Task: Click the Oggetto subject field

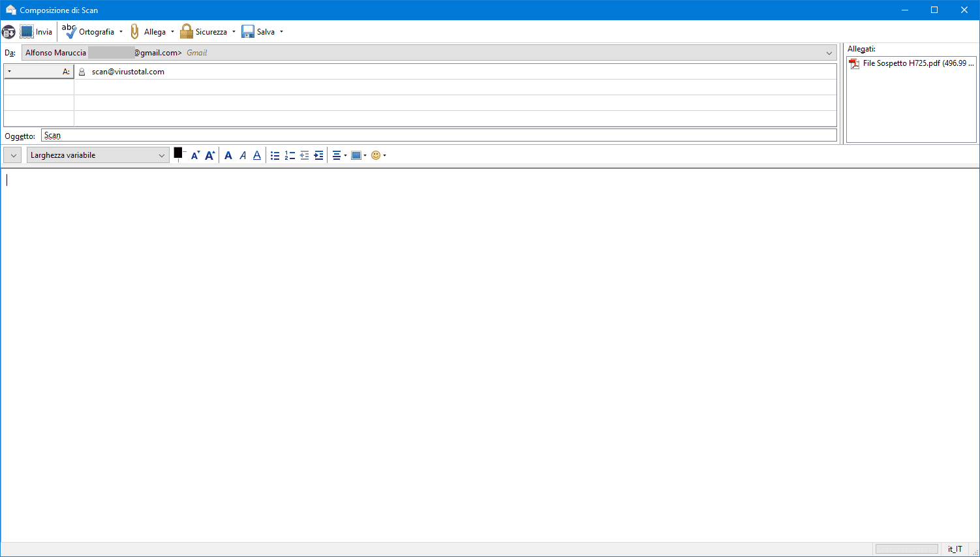Action: click(x=438, y=136)
